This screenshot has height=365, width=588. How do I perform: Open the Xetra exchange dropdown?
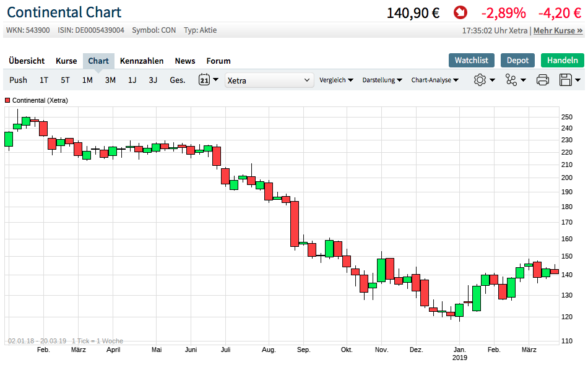(x=269, y=80)
